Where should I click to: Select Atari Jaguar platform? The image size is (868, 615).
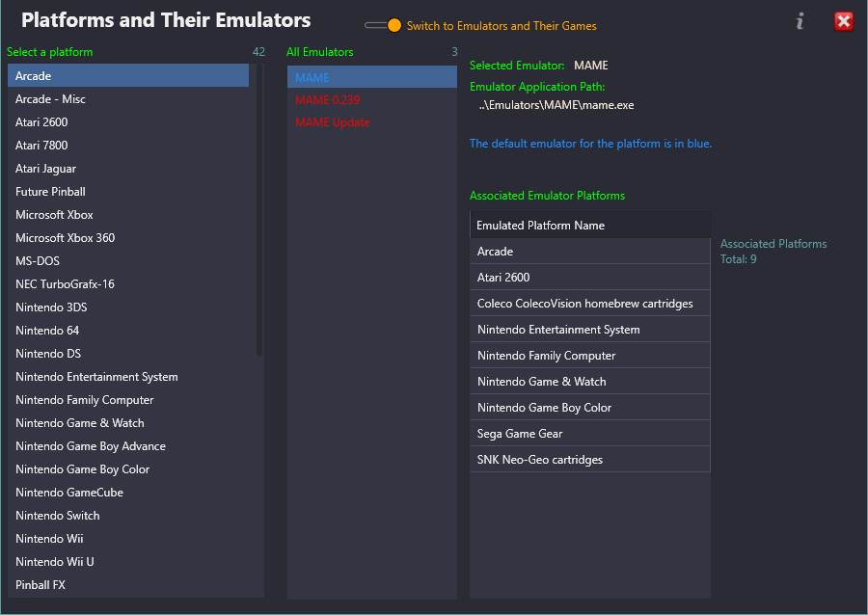pyautogui.click(x=128, y=169)
